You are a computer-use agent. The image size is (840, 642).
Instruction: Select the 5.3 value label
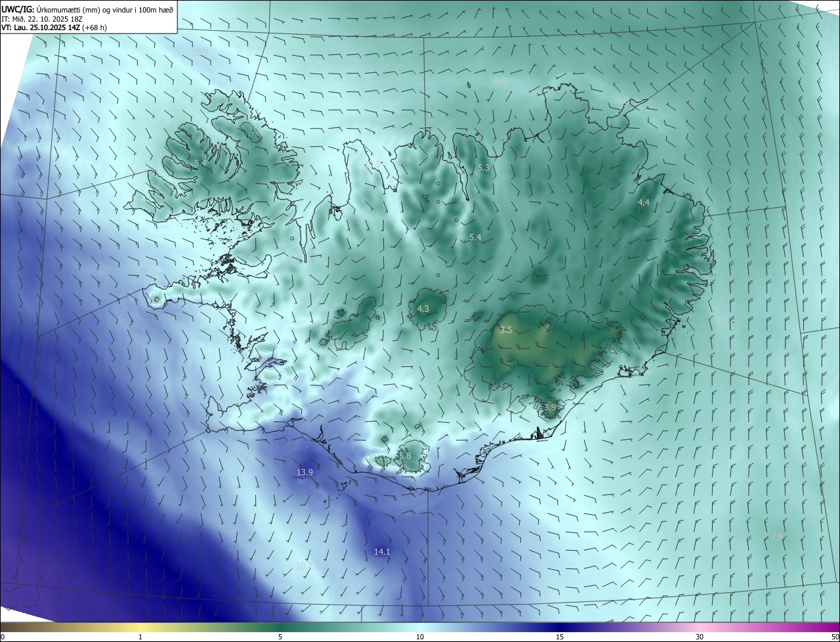(484, 167)
